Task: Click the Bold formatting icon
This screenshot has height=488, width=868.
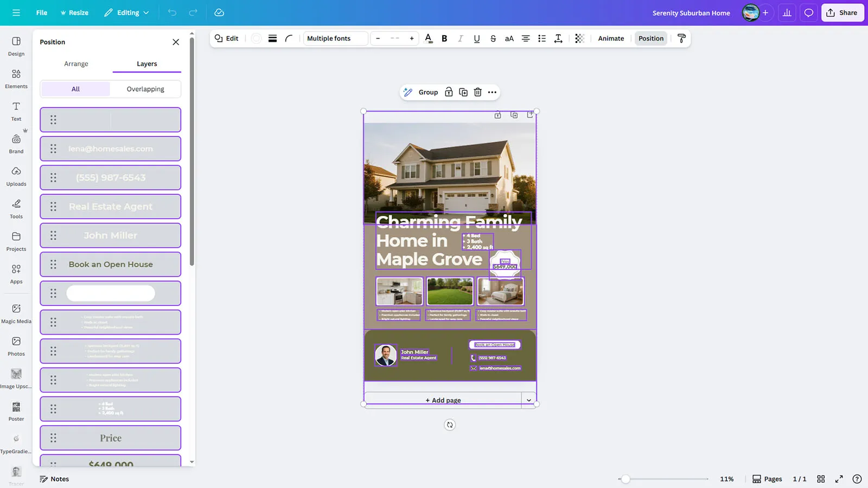Action: (444, 38)
